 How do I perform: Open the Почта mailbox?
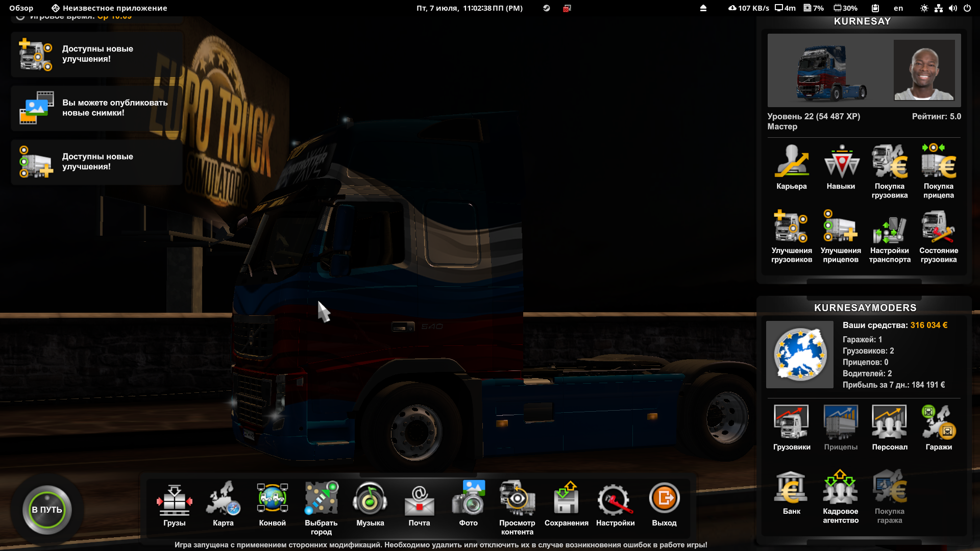coord(419,500)
